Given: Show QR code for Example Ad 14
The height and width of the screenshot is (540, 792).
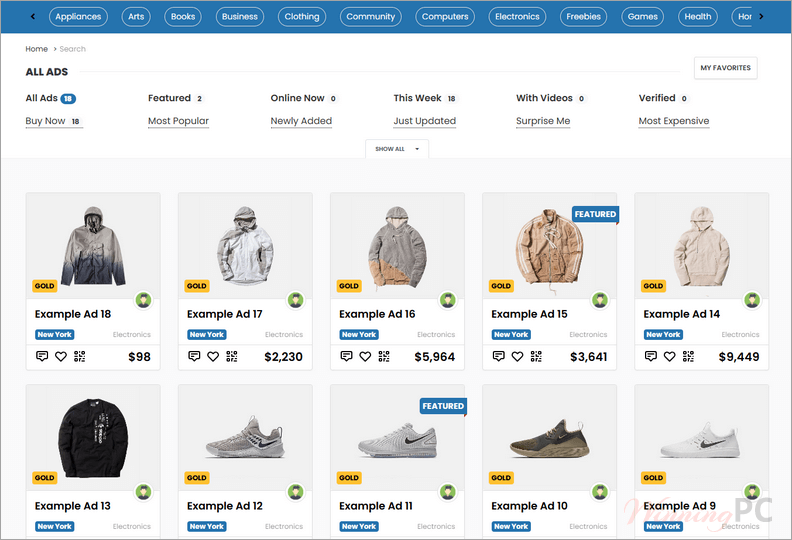Looking at the screenshot, I should pyautogui.click(x=688, y=357).
